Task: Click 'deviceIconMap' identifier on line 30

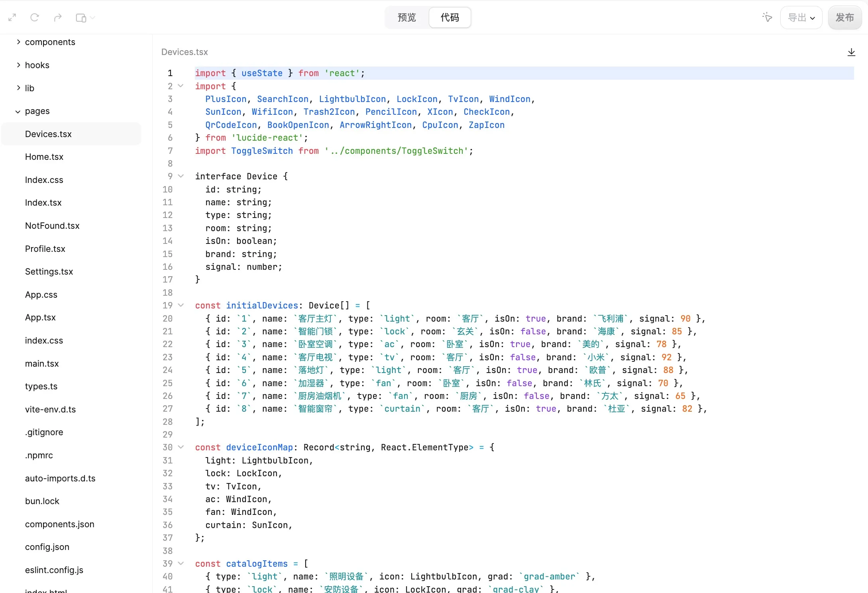Action: 259,448
